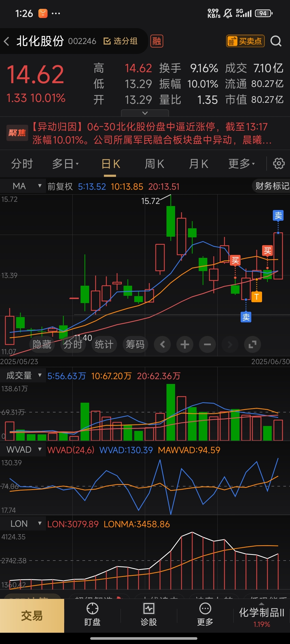Zoom in chart with plus

tap(185, 344)
